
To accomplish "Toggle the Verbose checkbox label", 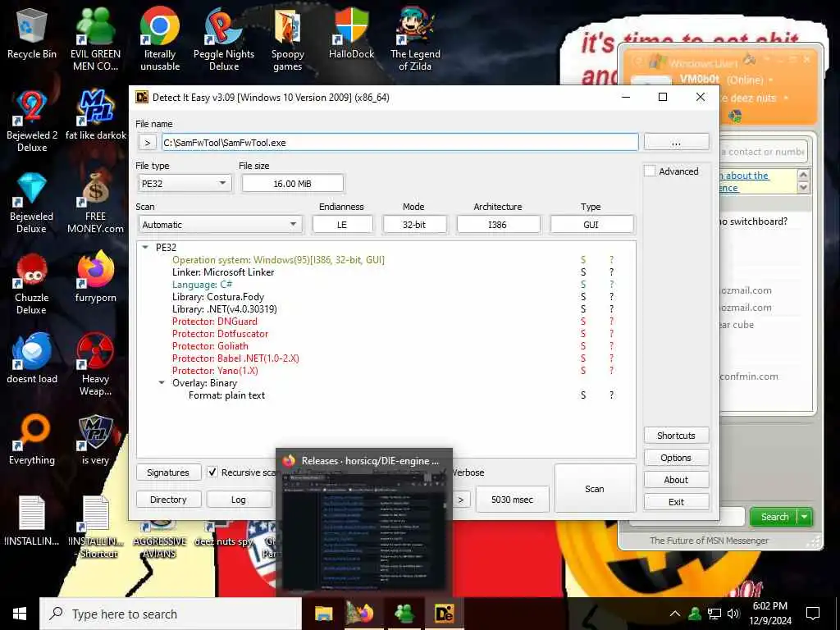I will [x=468, y=472].
